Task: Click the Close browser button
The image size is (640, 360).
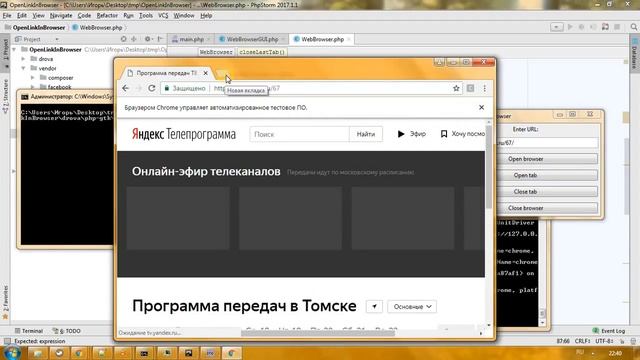Action: click(547, 208)
